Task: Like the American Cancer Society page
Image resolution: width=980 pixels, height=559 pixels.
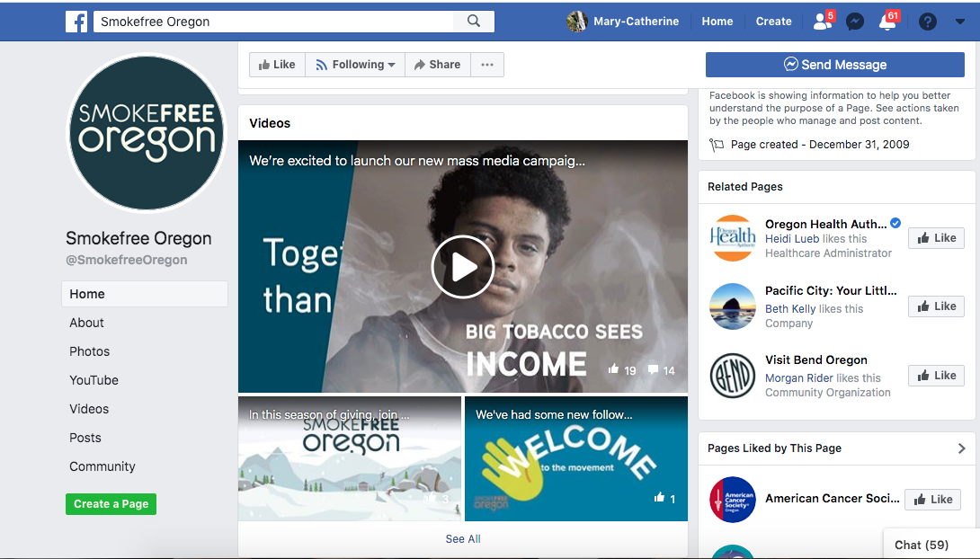Action: coord(932,499)
